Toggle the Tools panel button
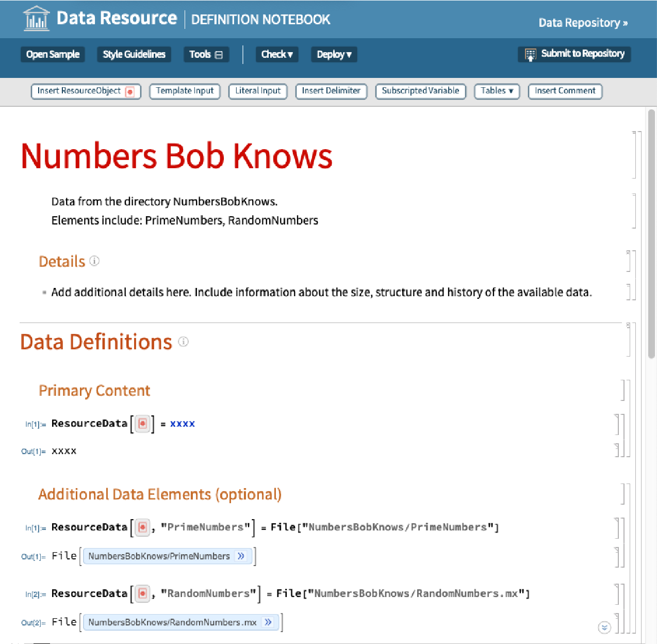The image size is (657, 644). [206, 54]
